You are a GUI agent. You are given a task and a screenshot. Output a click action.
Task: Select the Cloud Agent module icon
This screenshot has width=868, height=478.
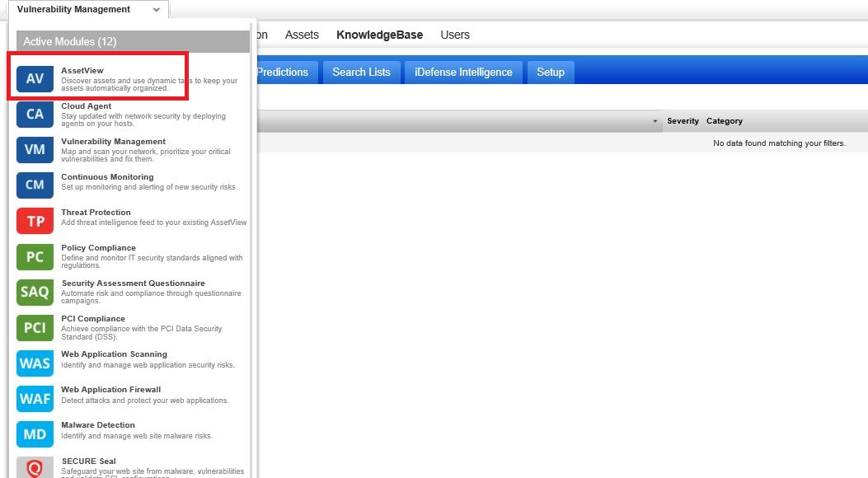pyautogui.click(x=34, y=114)
